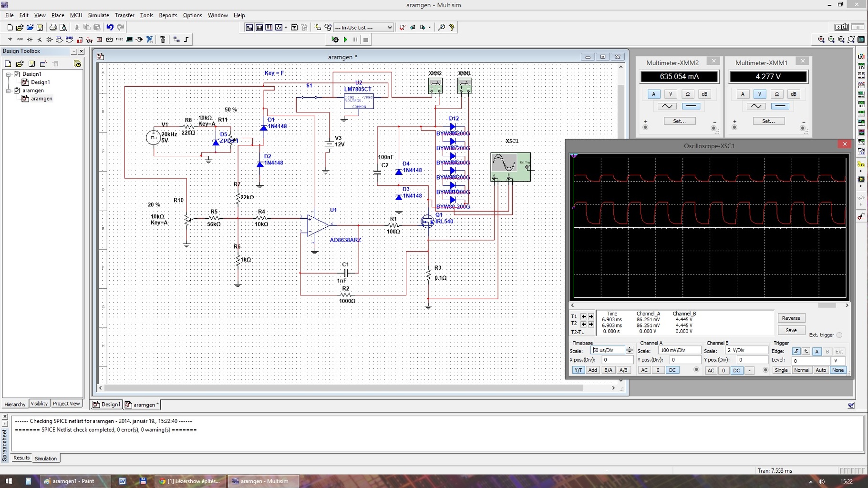Set Channel A coupling to AC
The height and width of the screenshot is (488, 868).
pyautogui.click(x=644, y=370)
